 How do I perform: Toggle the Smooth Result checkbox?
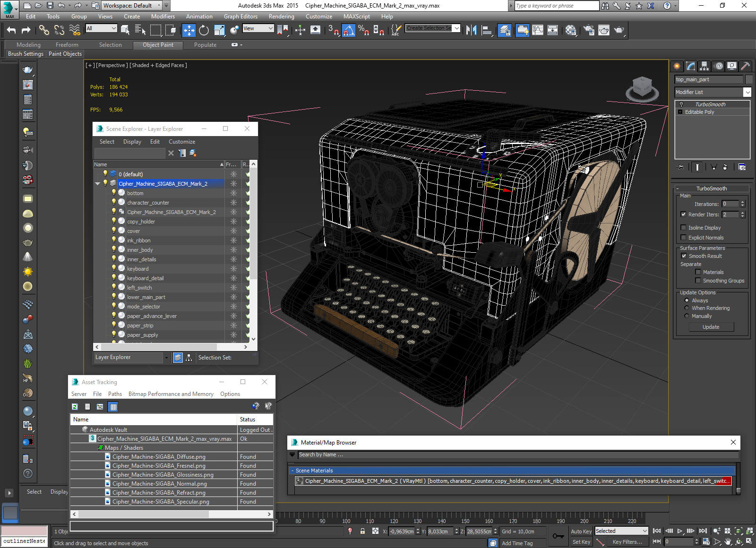684,256
